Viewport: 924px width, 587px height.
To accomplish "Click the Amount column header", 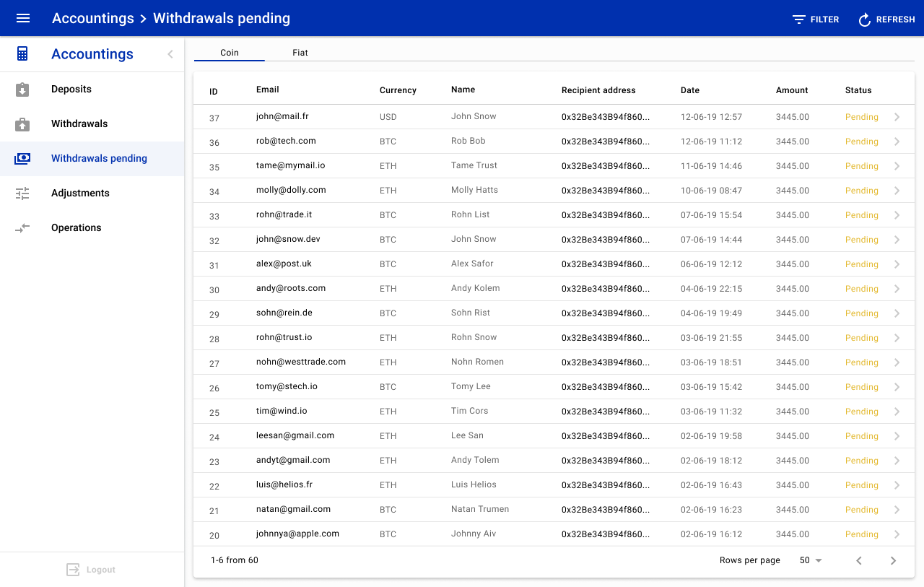I will (792, 90).
